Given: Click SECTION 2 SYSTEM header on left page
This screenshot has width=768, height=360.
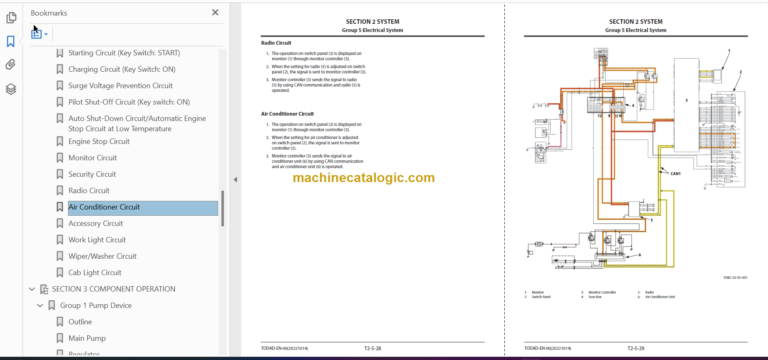Looking at the screenshot, I should 372,22.
